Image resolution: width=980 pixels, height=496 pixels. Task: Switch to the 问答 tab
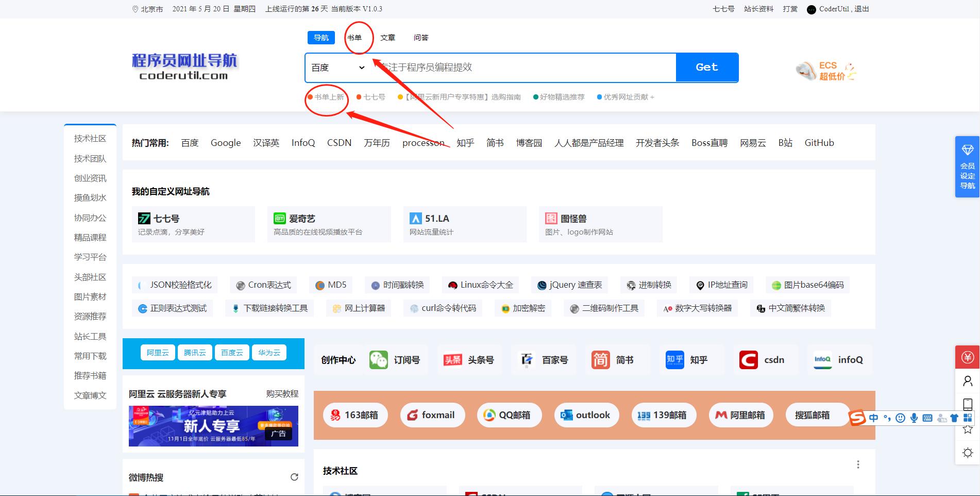click(x=421, y=38)
